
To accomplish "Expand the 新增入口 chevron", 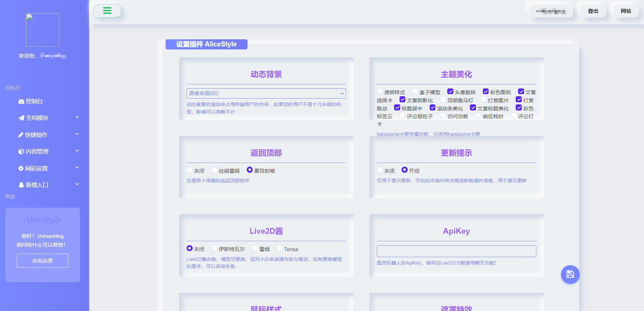I will (77, 184).
